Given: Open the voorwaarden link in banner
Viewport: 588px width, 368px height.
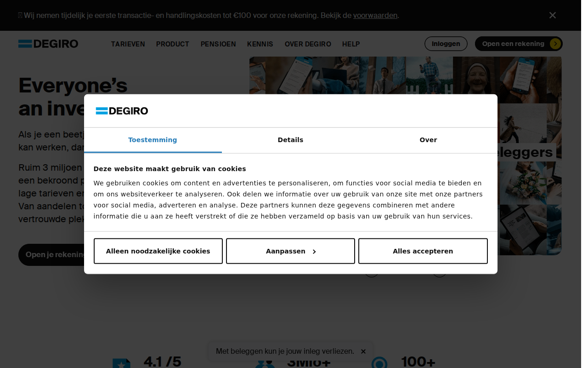Looking at the screenshot, I should coord(375,15).
